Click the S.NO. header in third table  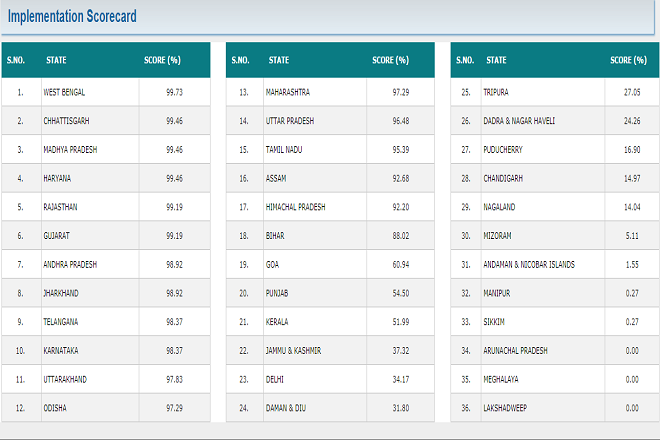coord(464,61)
